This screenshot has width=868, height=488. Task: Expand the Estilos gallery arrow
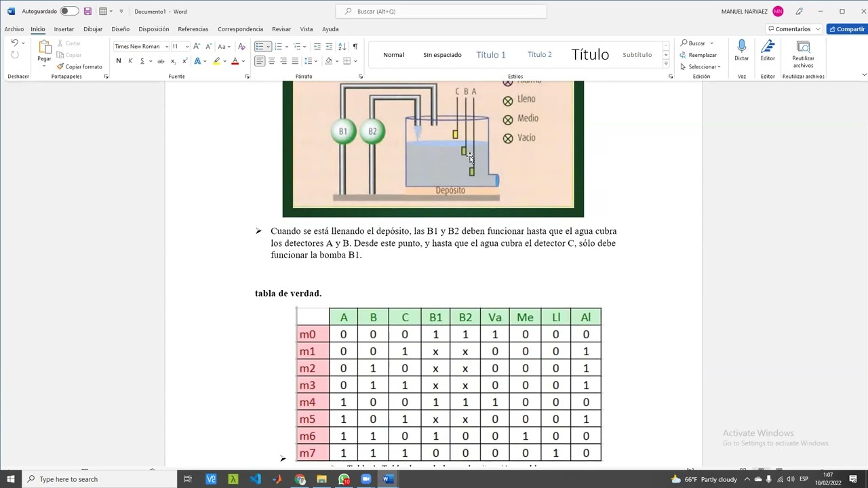point(666,64)
